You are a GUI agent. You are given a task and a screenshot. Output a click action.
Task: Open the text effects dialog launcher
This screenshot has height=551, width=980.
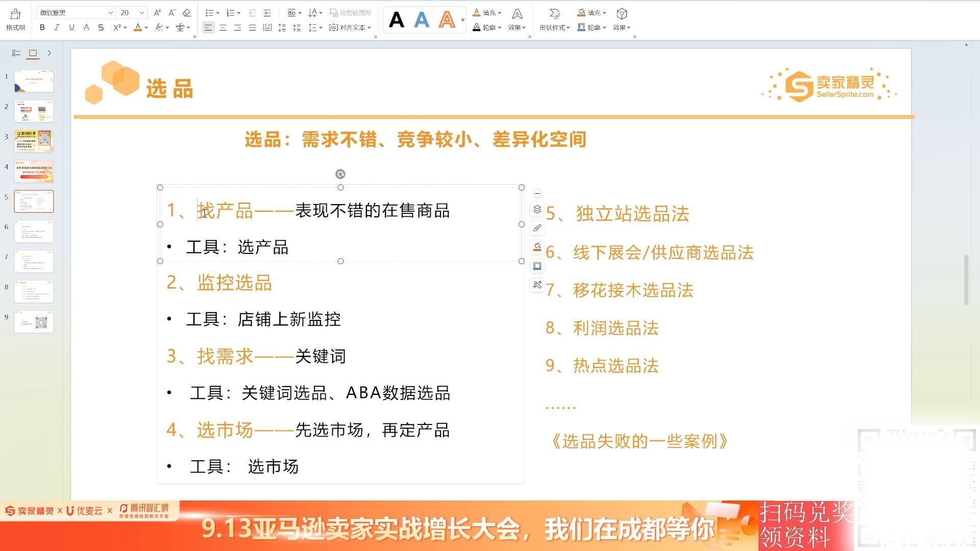point(529,37)
